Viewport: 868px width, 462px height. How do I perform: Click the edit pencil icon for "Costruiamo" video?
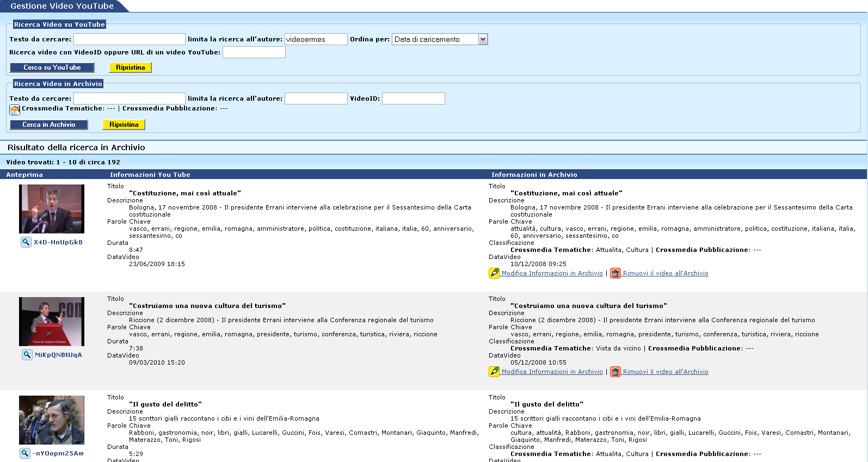(x=494, y=372)
